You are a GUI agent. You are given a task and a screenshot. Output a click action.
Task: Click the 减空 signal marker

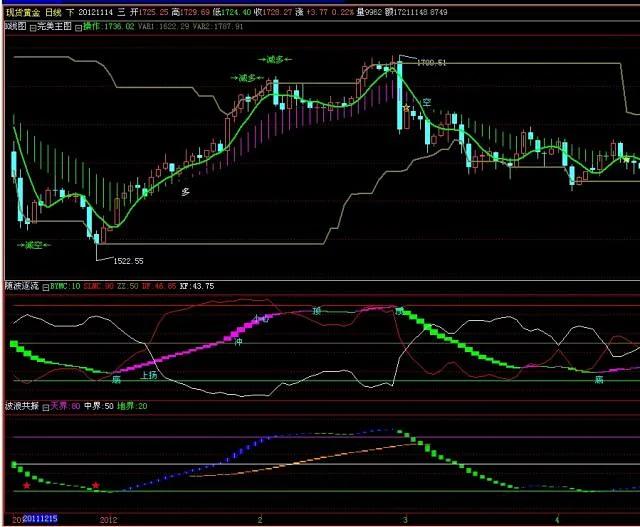[36, 243]
